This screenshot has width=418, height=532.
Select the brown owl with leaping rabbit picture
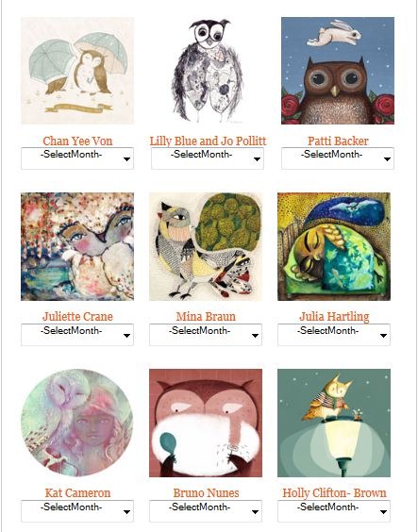[338, 71]
